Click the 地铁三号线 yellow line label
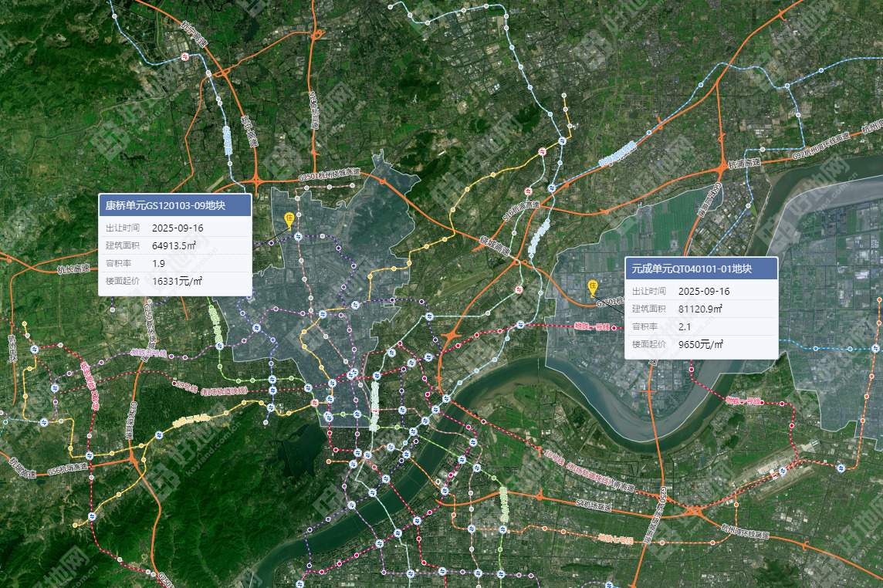 pos(191,421)
